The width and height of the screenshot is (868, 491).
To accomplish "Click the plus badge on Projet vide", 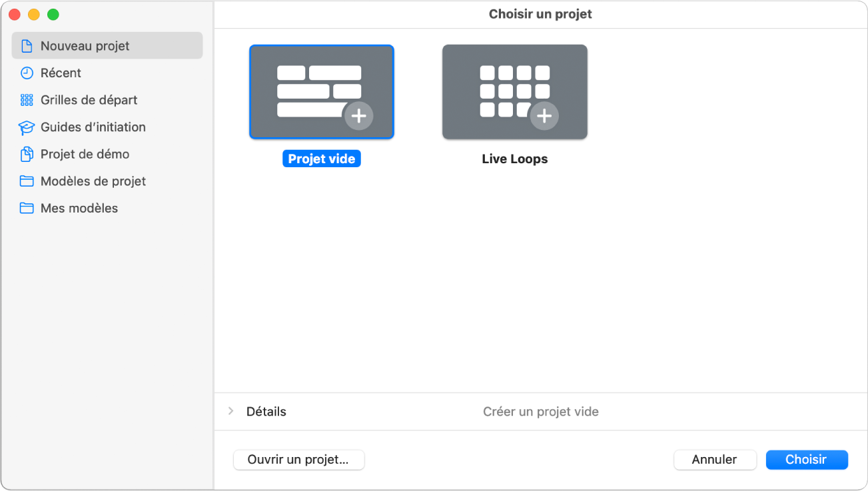I will 358,115.
